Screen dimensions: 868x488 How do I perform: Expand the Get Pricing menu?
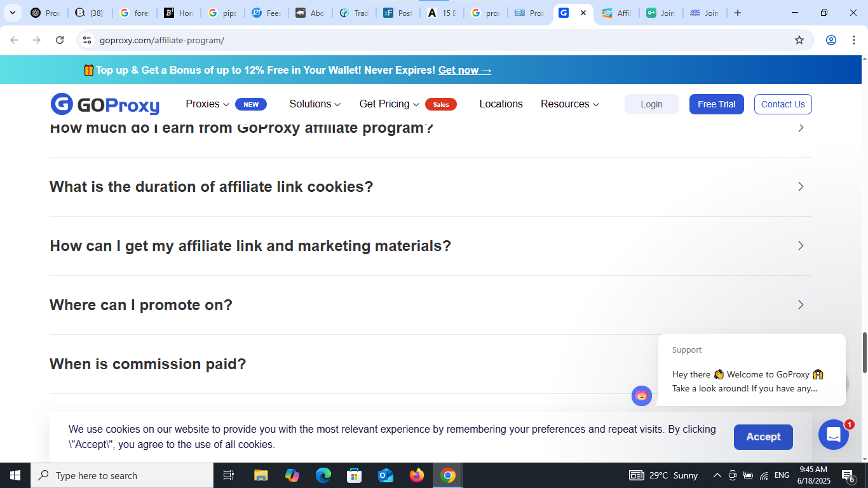[390, 104]
